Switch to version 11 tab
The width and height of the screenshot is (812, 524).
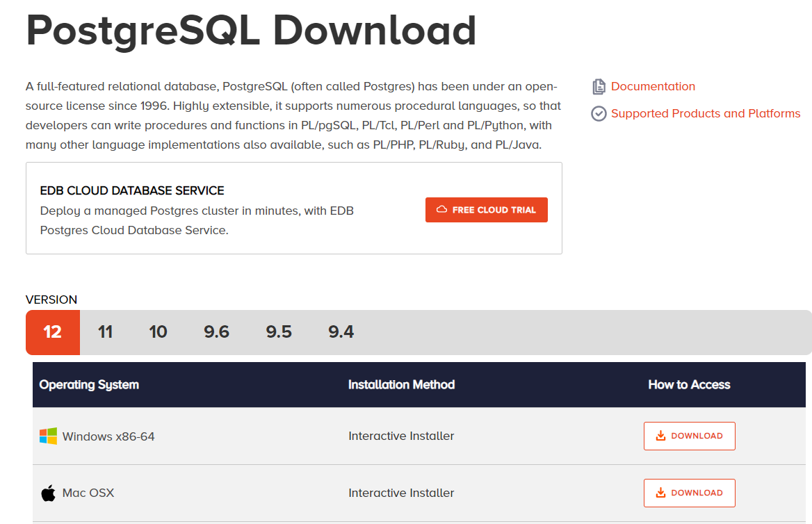coord(105,332)
